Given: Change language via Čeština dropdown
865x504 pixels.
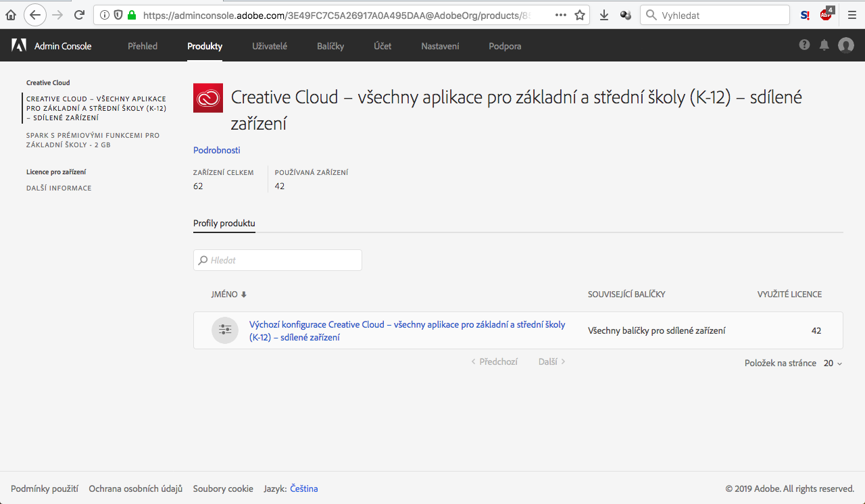Looking at the screenshot, I should pyautogui.click(x=304, y=488).
